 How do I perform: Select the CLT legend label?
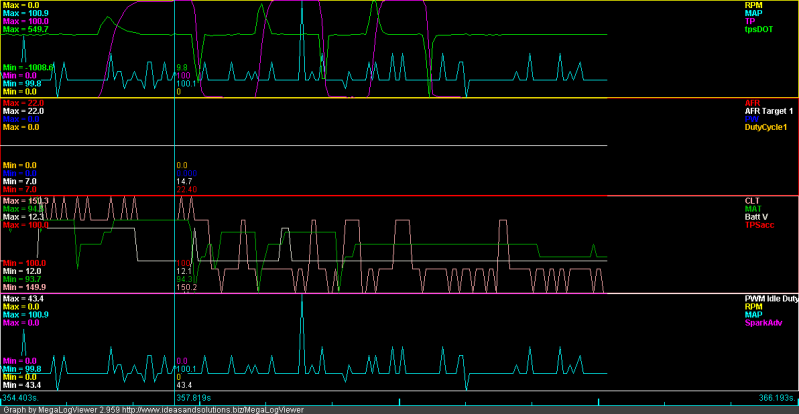pyautogui.click(x=752, y=201)
